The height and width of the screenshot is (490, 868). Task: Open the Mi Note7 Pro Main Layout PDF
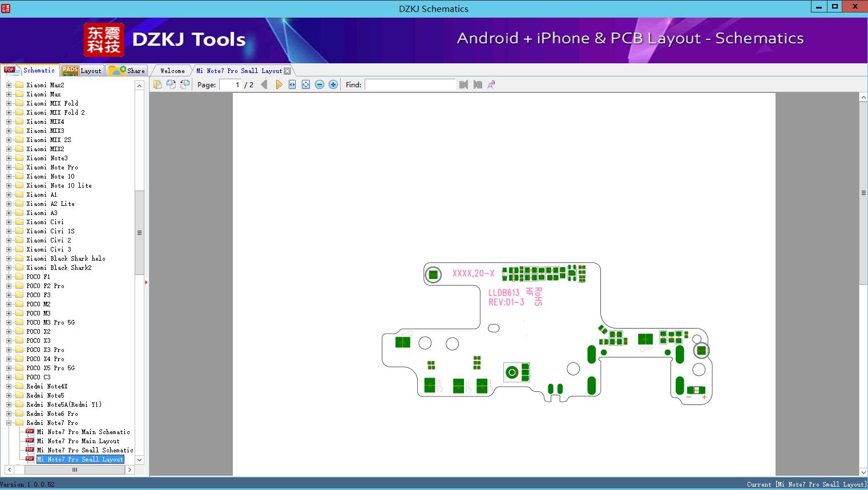coord(78,441)
